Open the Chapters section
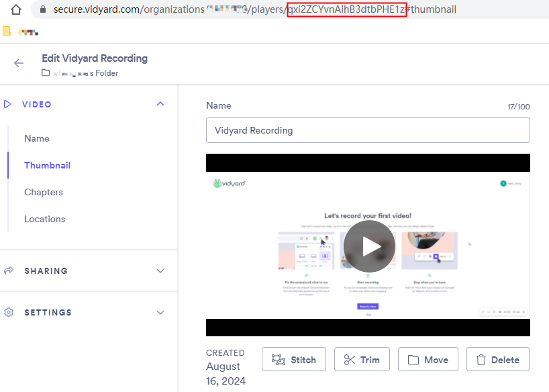The height and width of the screenshot is (392, 549). [44, 192]
